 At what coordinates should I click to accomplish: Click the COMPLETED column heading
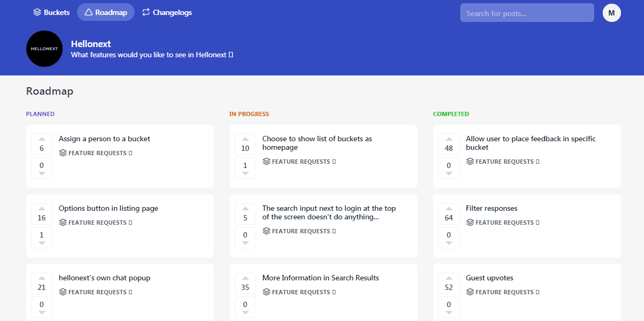451,114
